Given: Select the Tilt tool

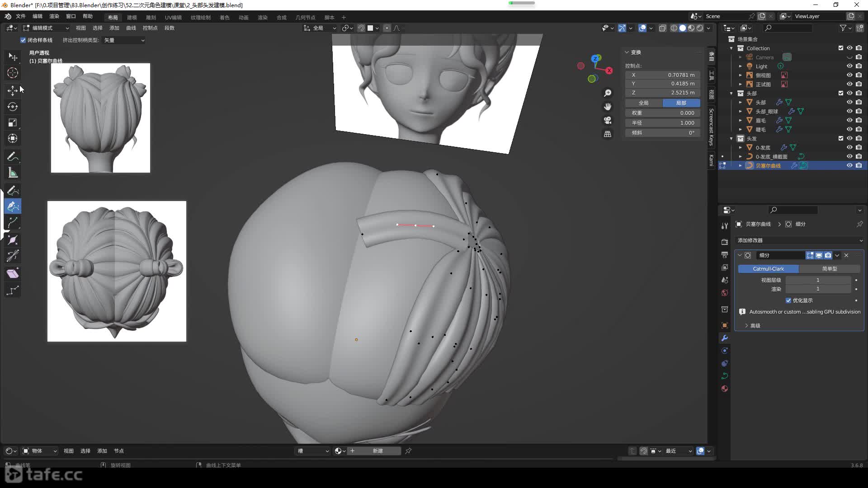Looking at the screenshot, I should pos(13,256).
